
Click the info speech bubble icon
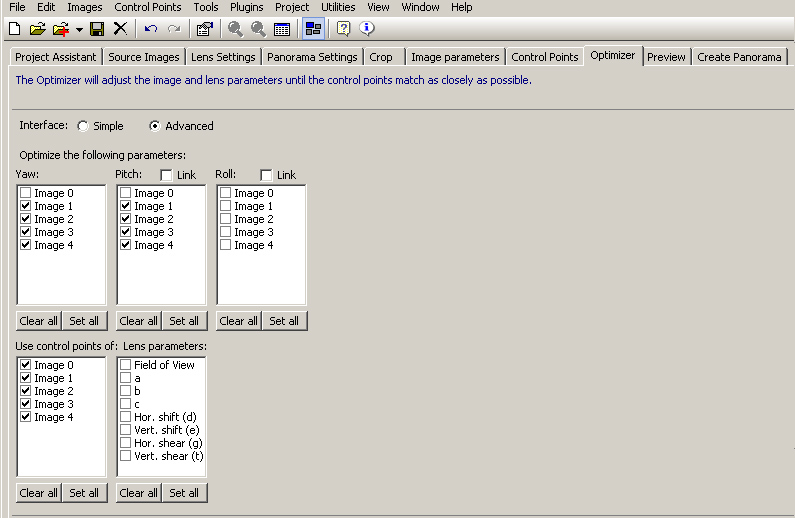pyautogui.click(x=367, y=28)
